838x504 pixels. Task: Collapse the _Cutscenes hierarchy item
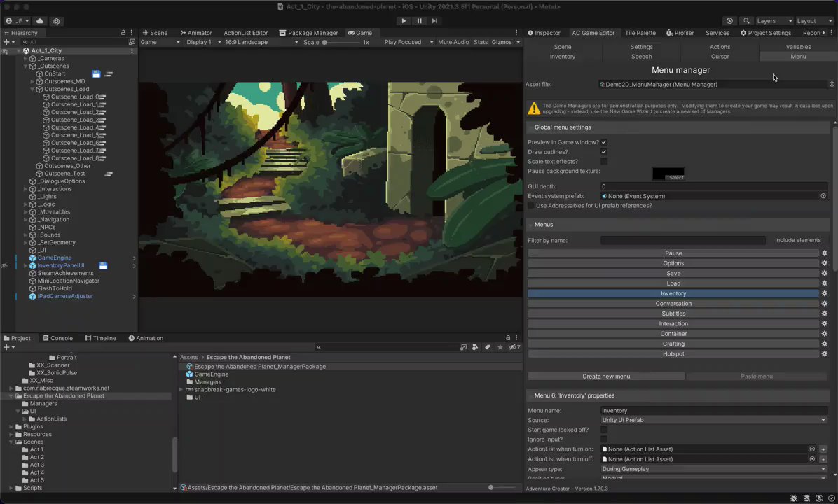coord(25,66)
